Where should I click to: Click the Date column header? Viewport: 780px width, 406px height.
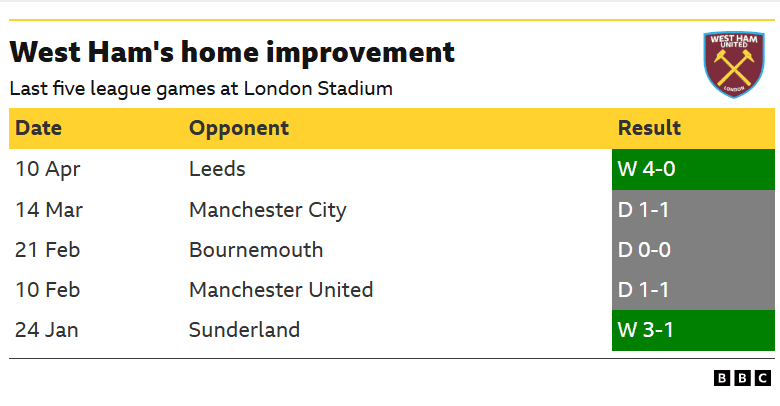(x=39, y=128)
